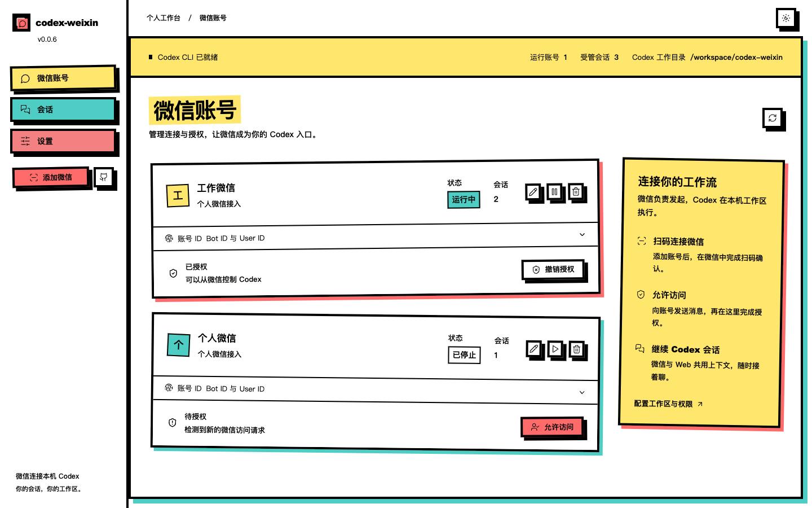Click the codex-weixin logo icon
Viewport: 812px width, 508px height.
21,23
